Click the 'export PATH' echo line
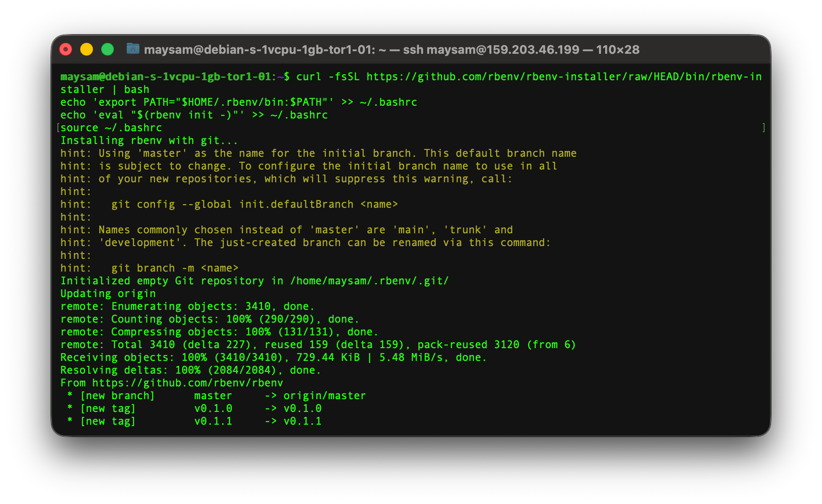The image size is (822, 504). tap(239, 102)
